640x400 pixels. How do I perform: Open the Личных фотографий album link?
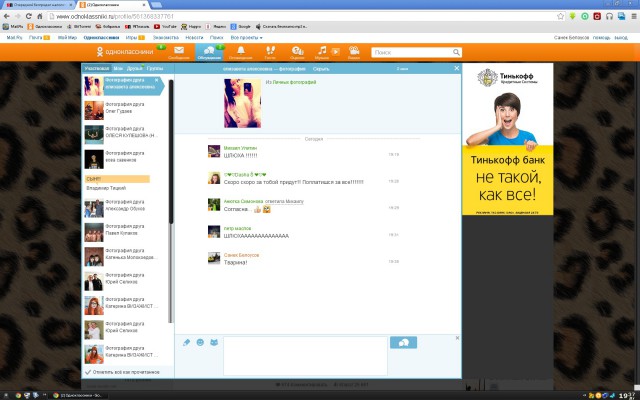294,82
